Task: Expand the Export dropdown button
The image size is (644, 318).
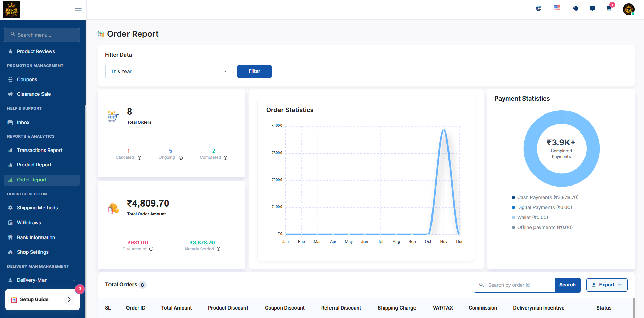Action: [x=607, y=285]
